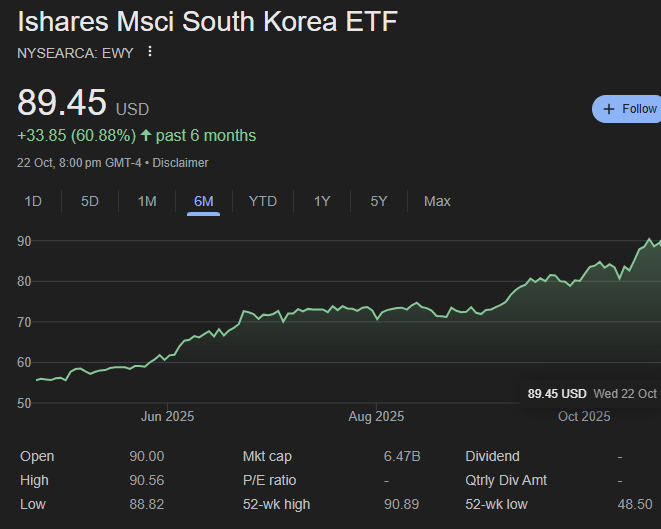Switch to the 5Y chart range

click(379, 201)
